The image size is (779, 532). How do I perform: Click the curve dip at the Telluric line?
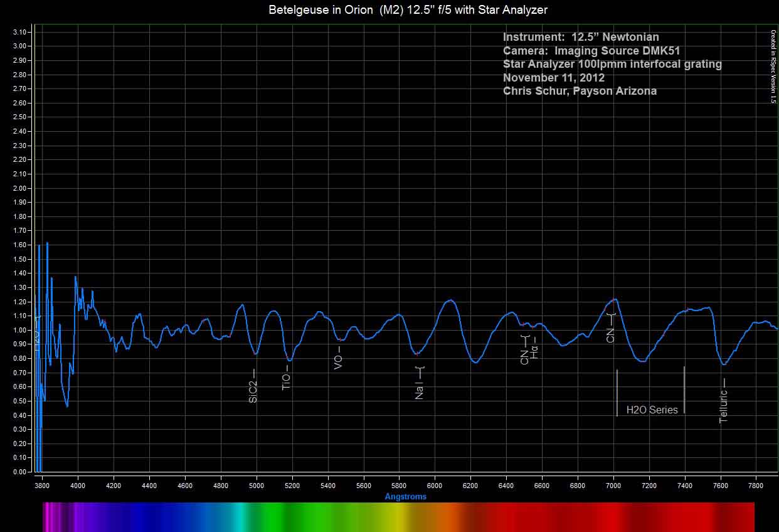[x=724, y=364]
